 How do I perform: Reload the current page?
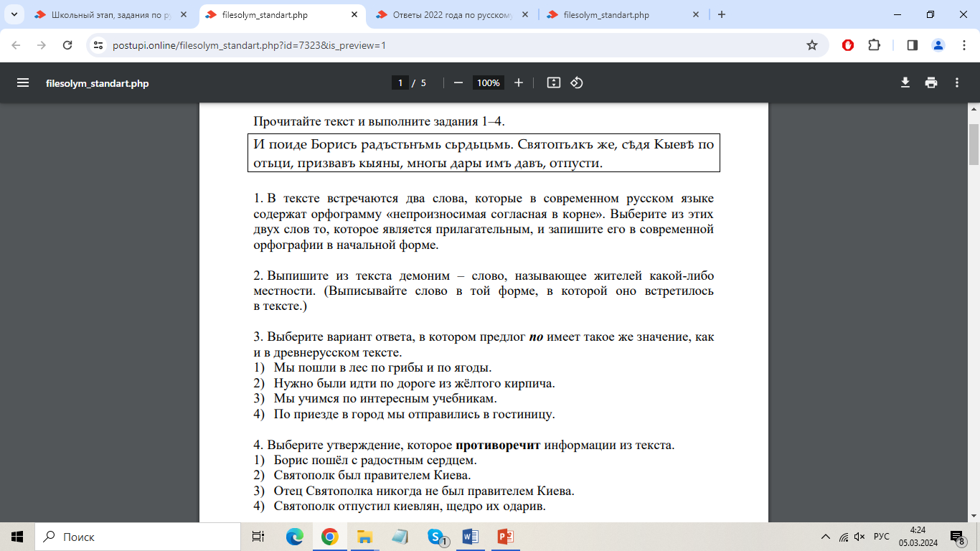pos(67,45)
